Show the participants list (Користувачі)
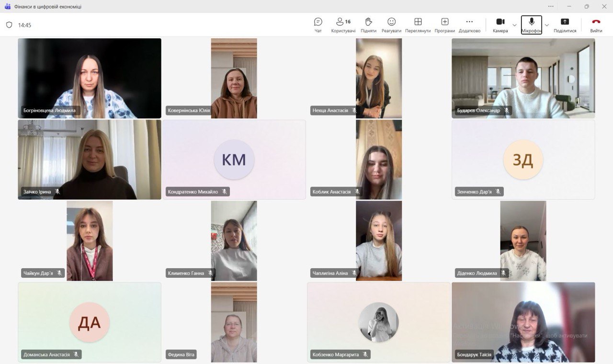The height and width of the screenshot is (364, 613). pos(343,25)
